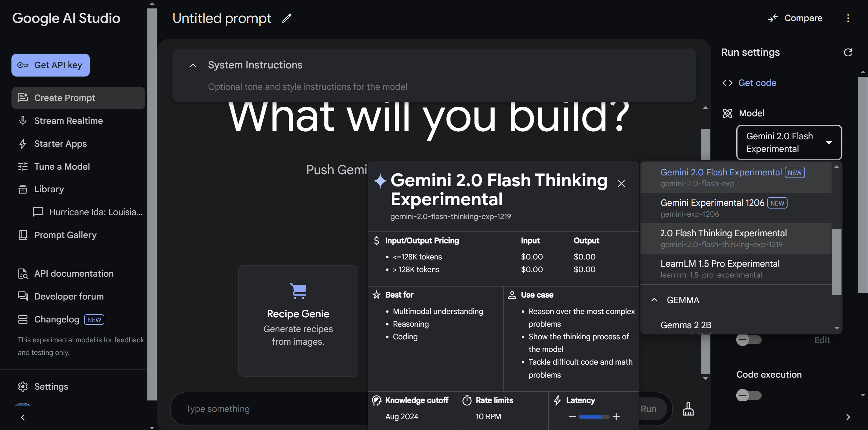Click the Run button
Image resolution: width=868 pixels, height=430 pixels.
649,409
